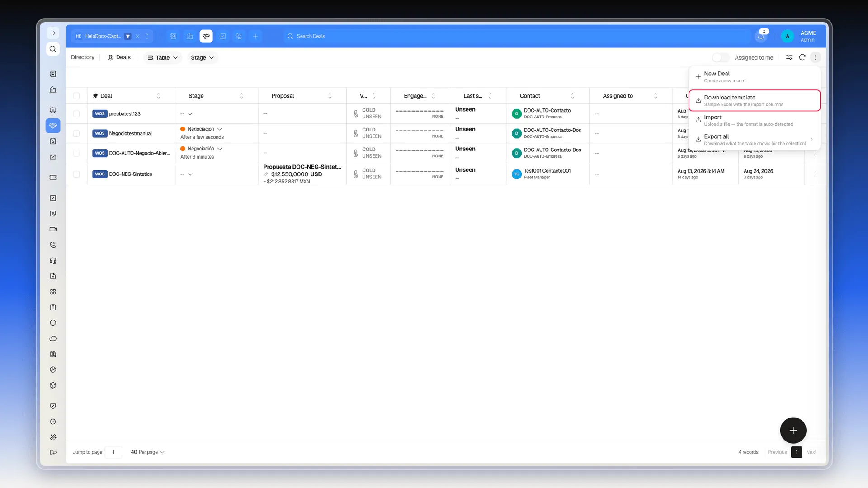Viewport: 868px width, 488px height.
Task: Open sidebar search magnifier icon
Action: tap(53, 49)
